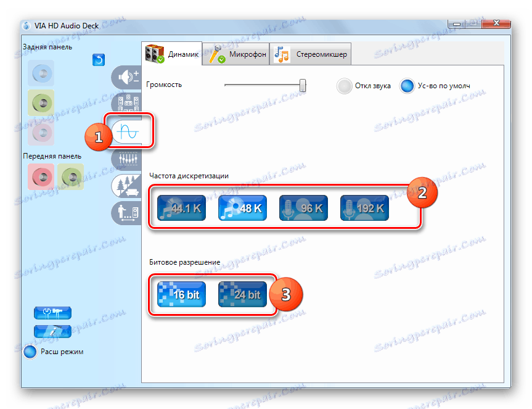532x409 pixels.
Task: Close the VIA HD Audio Deck window
Action: [496, 23]
